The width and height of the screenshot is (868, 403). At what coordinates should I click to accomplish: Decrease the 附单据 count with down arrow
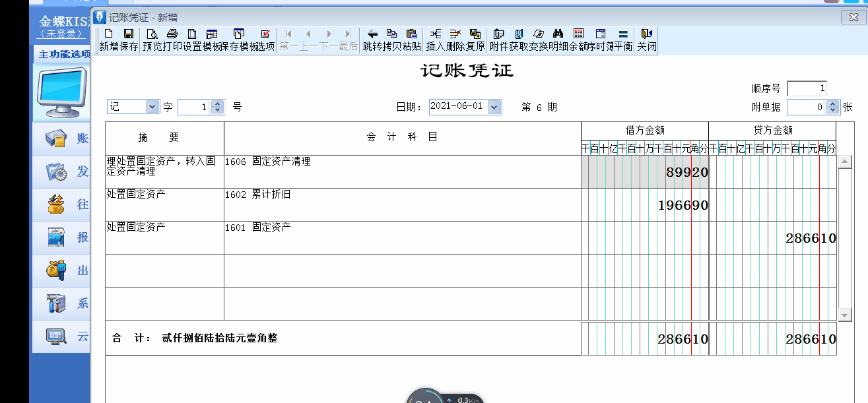click(832, 110)
